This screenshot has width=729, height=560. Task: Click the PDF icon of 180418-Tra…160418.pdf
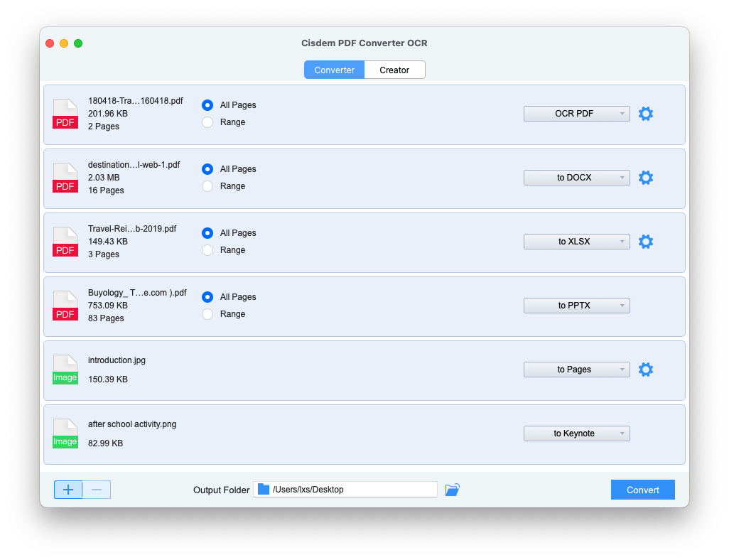[65, 114]
